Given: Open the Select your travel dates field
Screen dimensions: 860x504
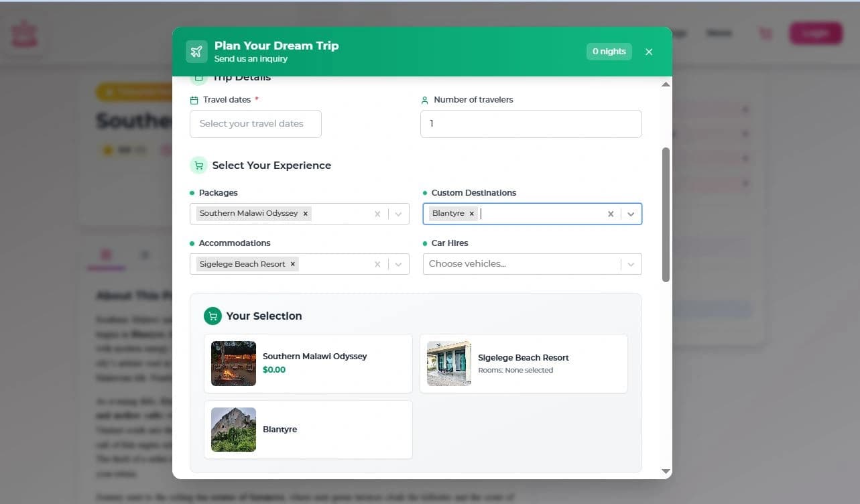Looking at the screenshot, I should point(255,123).
